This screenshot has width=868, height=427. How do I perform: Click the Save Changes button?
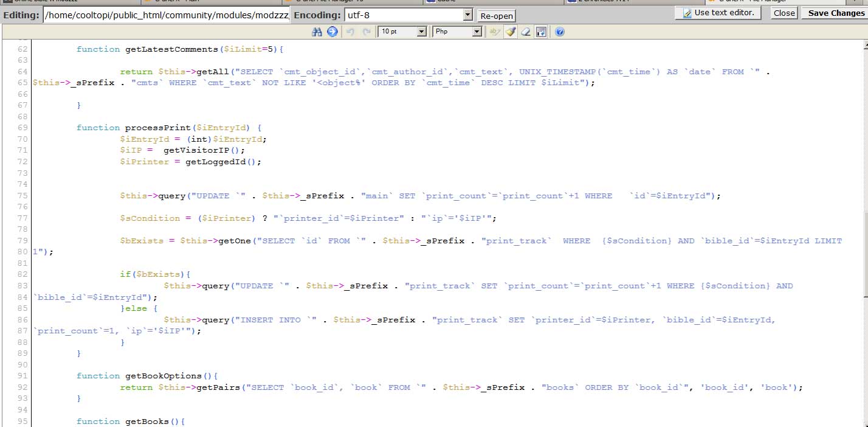coord(835,13)
